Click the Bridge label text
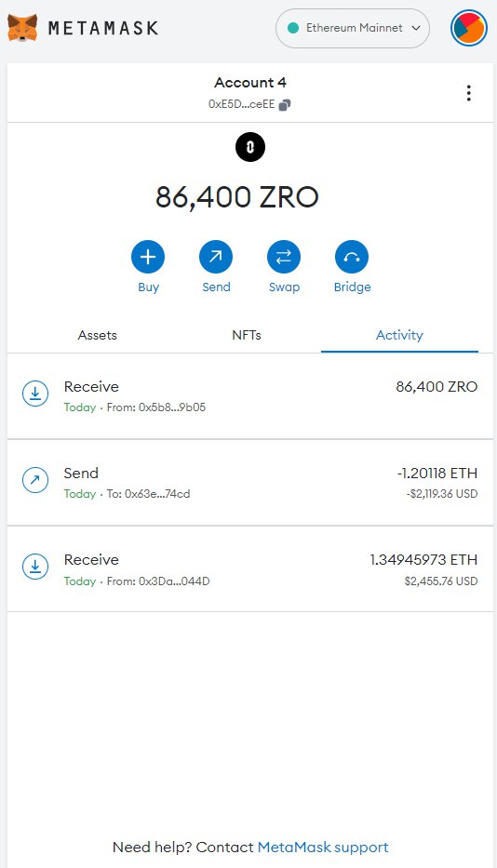The width and height of the screenshot is (497, 868). (353, 287)
